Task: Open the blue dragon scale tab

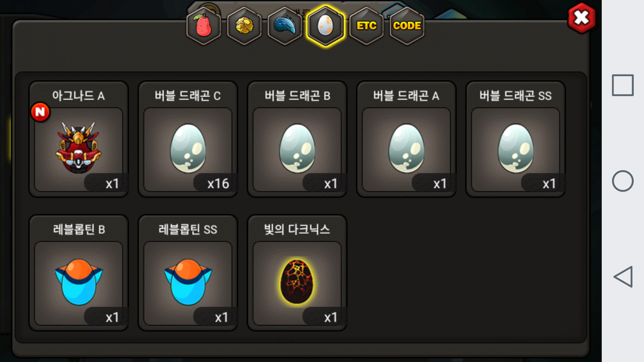Action: (x=285, y=26)
